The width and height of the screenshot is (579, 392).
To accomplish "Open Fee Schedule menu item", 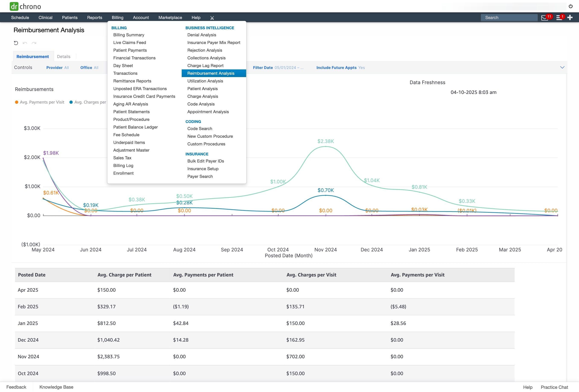I will tap(126, 135).
